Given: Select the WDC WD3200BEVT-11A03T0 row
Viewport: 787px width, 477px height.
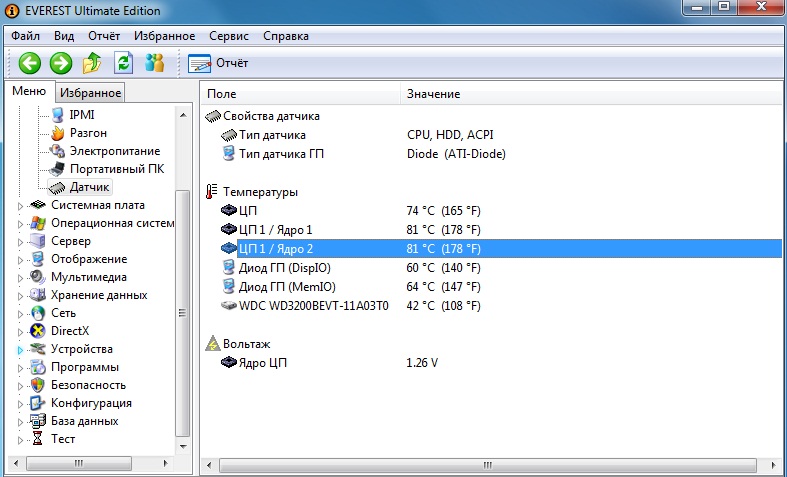Looking at the screenshot, I should point(492,306).
